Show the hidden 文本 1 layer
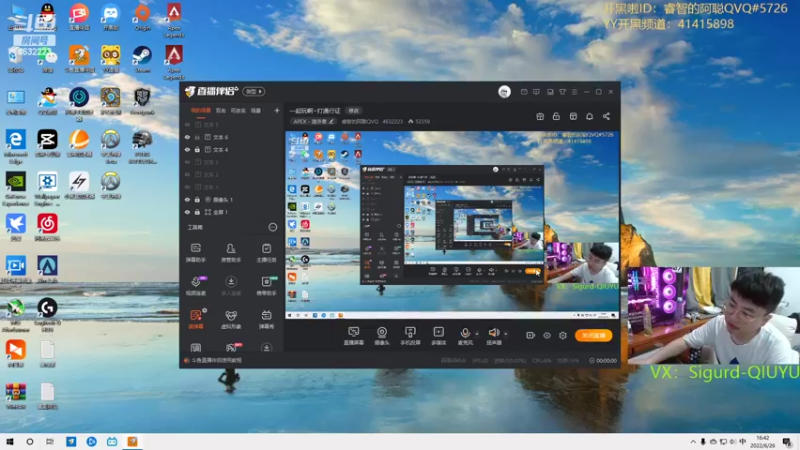The width and height of the screenshot is (800, 450). tap(187, 187)
